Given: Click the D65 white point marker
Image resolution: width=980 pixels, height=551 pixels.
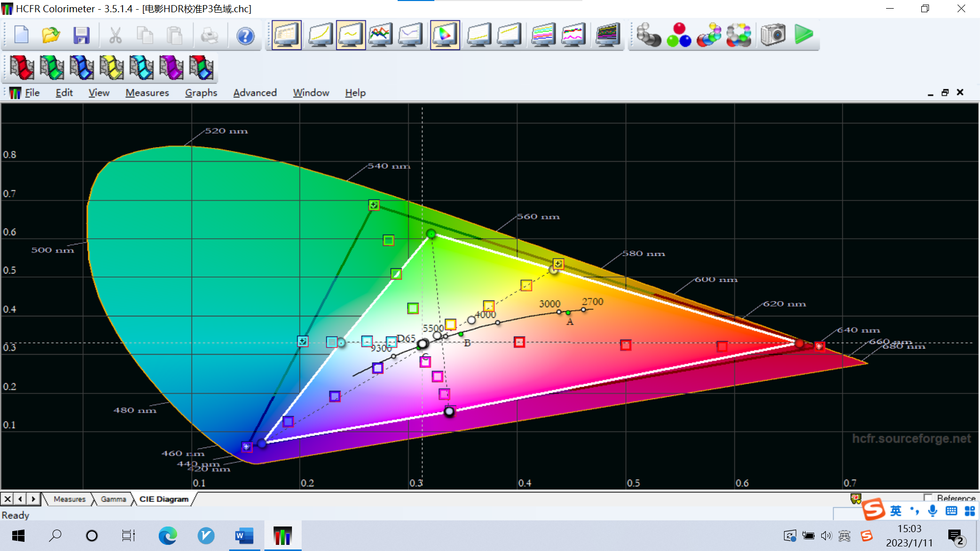Looking at the screenshot, I should point(422,344).
